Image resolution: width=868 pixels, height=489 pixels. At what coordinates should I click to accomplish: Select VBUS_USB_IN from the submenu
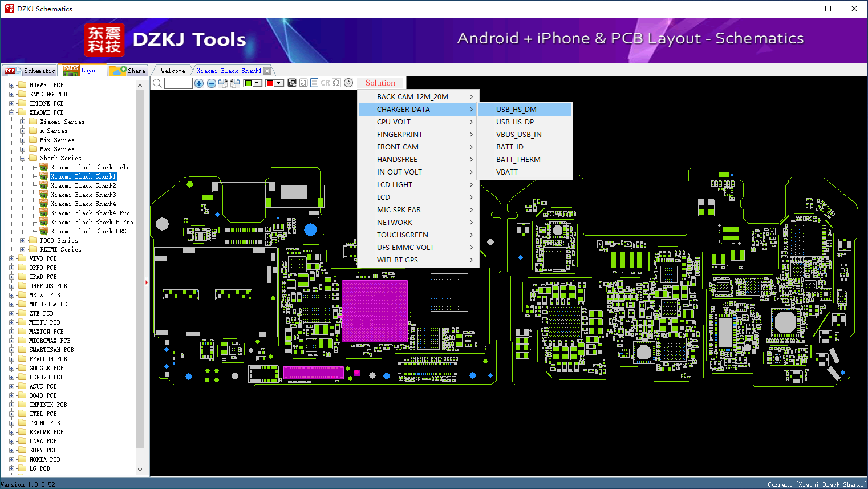[525, 135]
